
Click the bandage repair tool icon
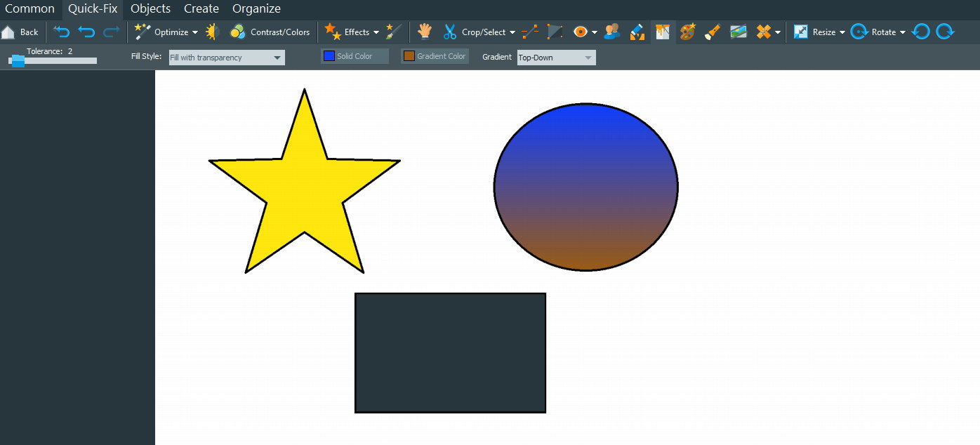(764, 32)
